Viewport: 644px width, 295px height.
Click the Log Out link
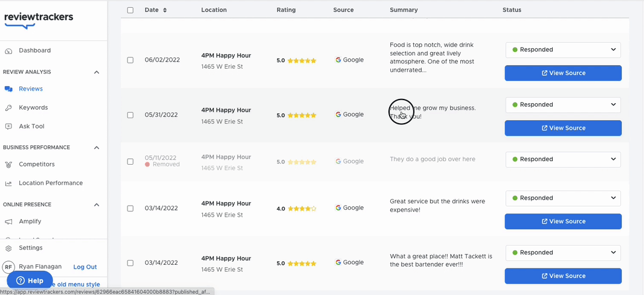(x=85, y=267)
